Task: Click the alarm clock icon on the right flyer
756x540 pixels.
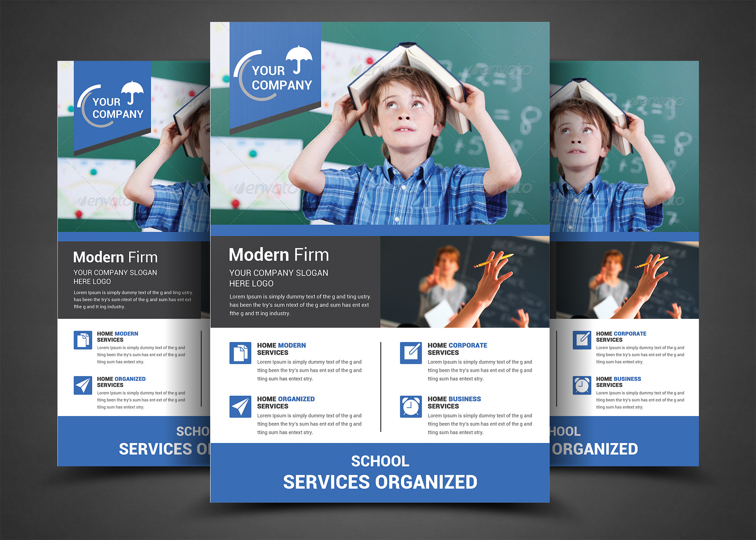Action: click(582, 385)
